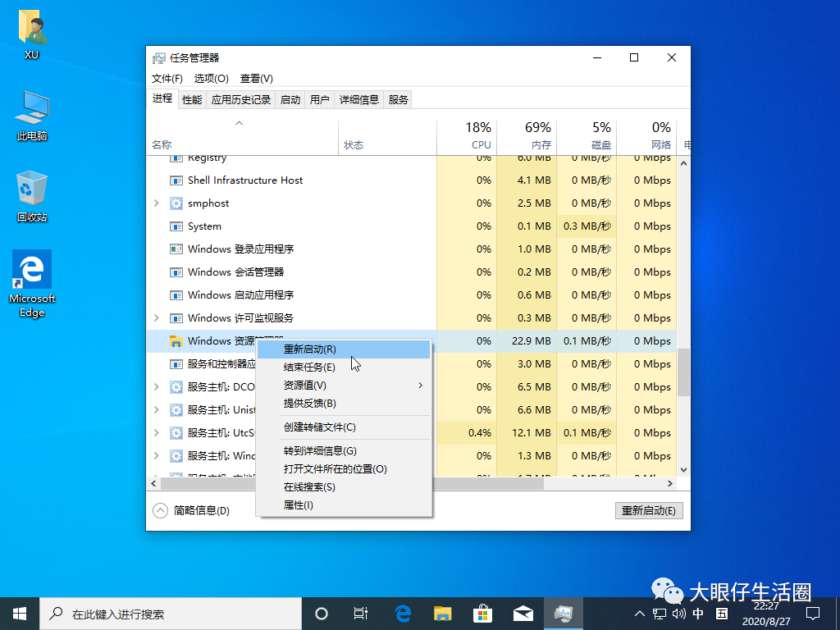Open Microsoft Edge from the taskbar

point(401,613)
